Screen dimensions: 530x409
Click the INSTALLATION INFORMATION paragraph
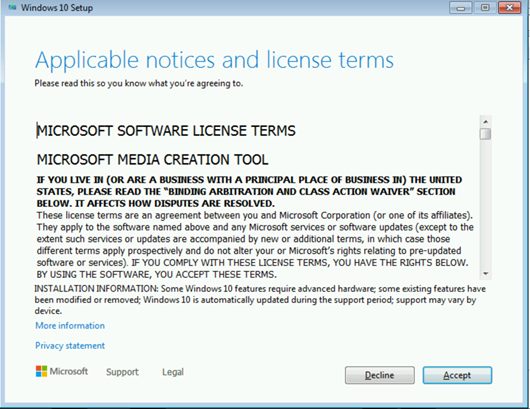tap(260, 300)
